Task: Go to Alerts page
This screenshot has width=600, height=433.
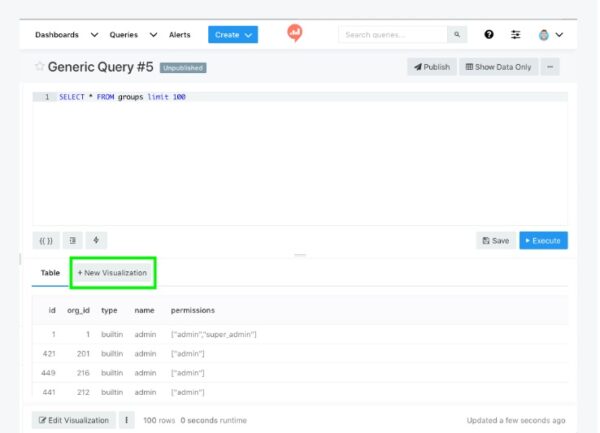Action: pyautogui.click(x=179, y=35)
